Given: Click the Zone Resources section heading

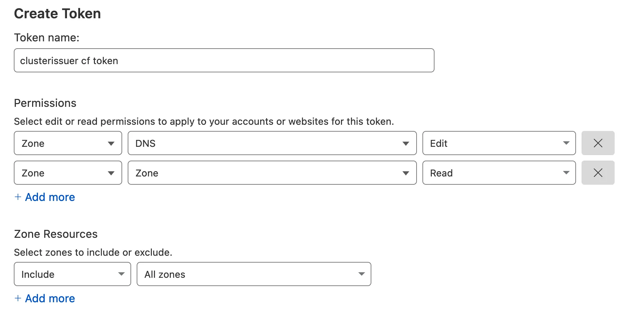Looking at the screenshot, I should [x=56, y=234].
